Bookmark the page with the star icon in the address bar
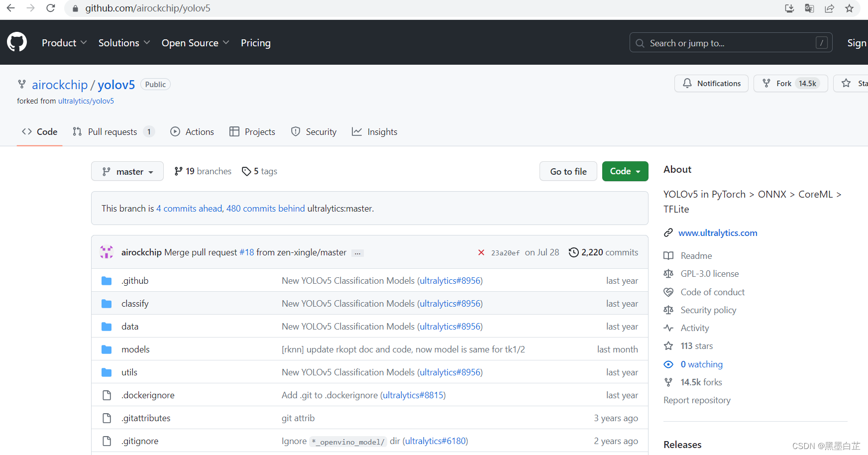Viewport: 868px width, 455px height. point(849,8)
